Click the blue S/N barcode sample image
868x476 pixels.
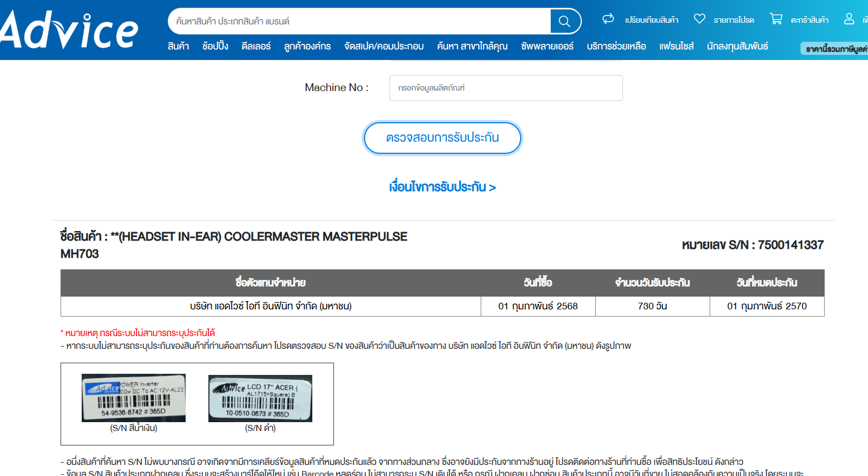point(133,398)
